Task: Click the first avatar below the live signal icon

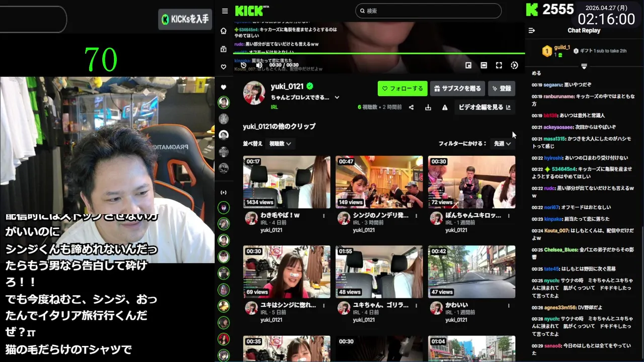Action: (223, 208)
